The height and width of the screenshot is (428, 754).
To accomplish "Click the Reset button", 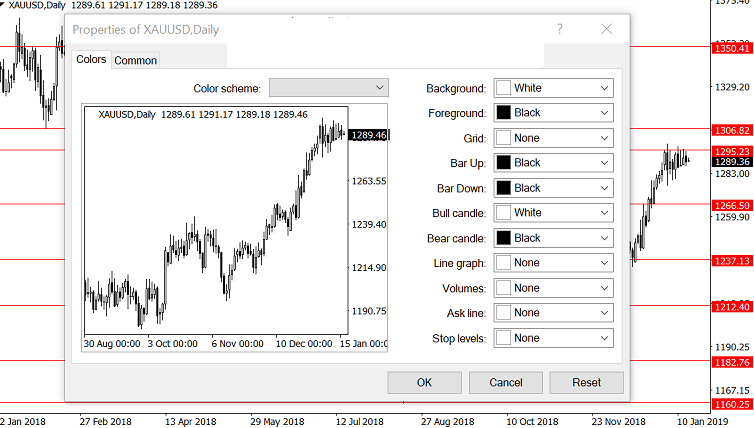I will 587,382.
